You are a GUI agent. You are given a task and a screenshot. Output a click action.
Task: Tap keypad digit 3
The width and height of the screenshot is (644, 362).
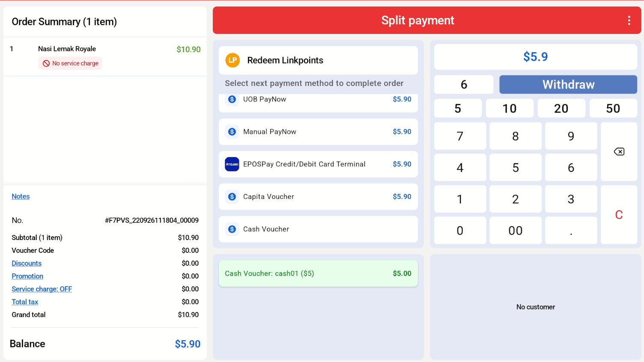(x=571, y=199)
